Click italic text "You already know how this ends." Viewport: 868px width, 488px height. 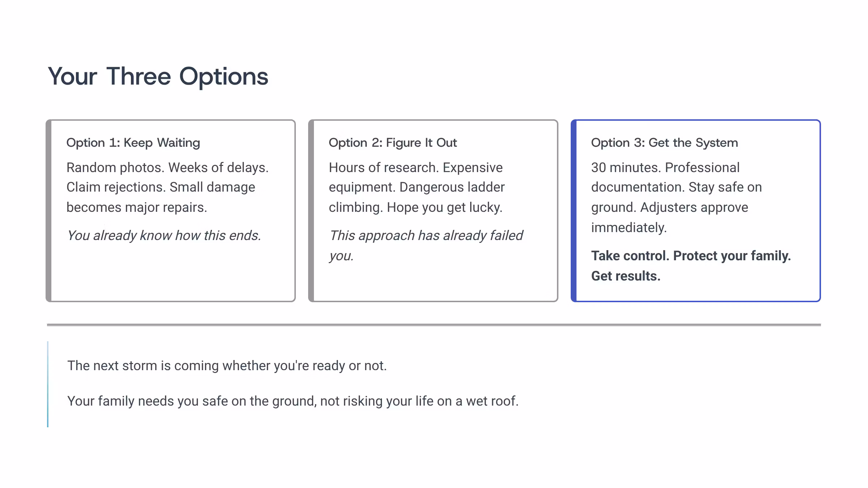point(164,235)
